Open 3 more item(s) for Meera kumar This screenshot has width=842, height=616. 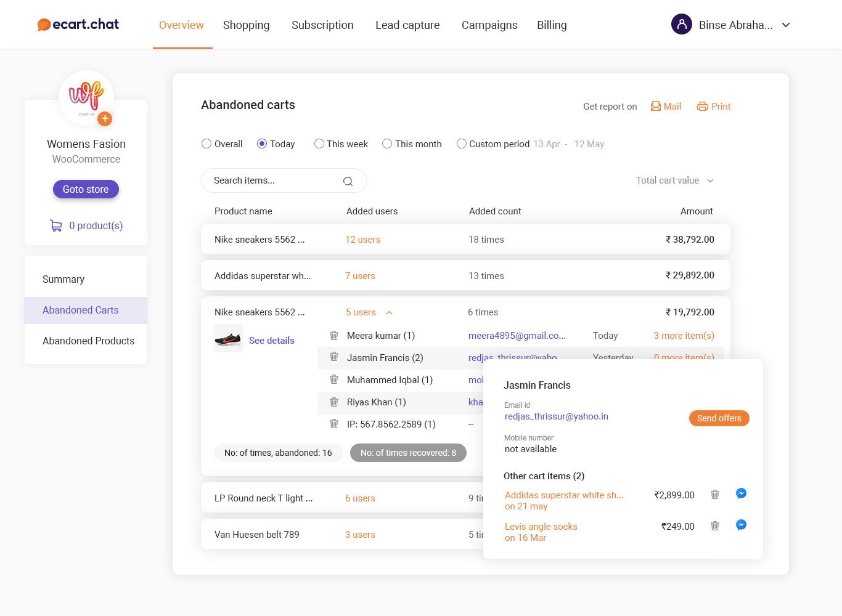684,336
